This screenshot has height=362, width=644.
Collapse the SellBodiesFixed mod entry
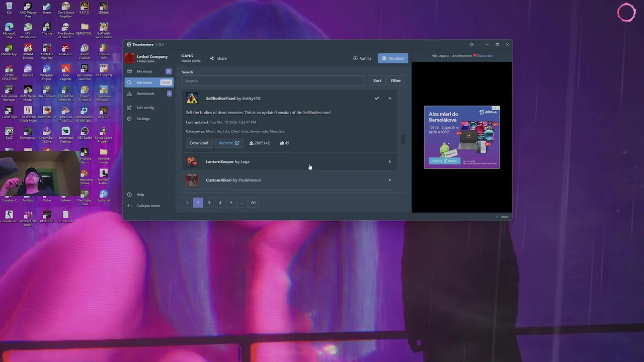click(390, 99)
